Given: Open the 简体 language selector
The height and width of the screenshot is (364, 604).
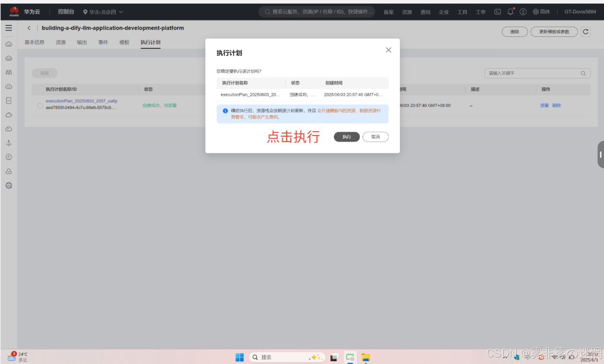Looking at the screenshot, I should [541, 12].
